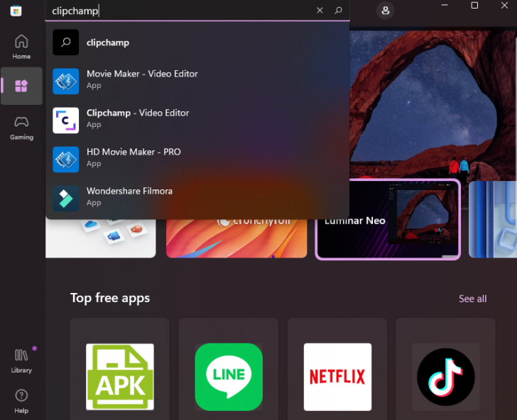This screenshot has height=420, width=517.
Task: Minimize the Microsoft Store window
Action: [445, 5]
